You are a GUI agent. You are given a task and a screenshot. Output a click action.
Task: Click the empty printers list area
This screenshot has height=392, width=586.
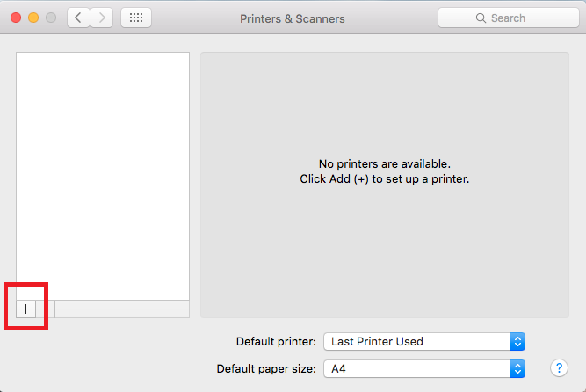tap(103, 176)
